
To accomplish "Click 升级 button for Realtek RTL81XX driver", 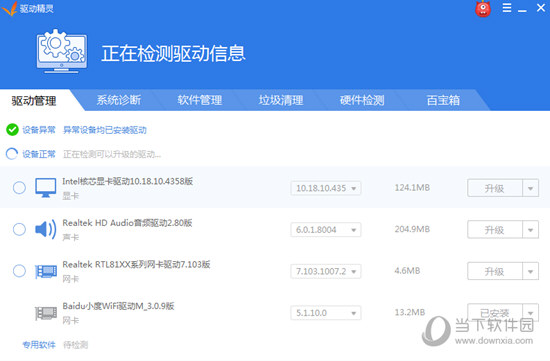I will [495, 271].
